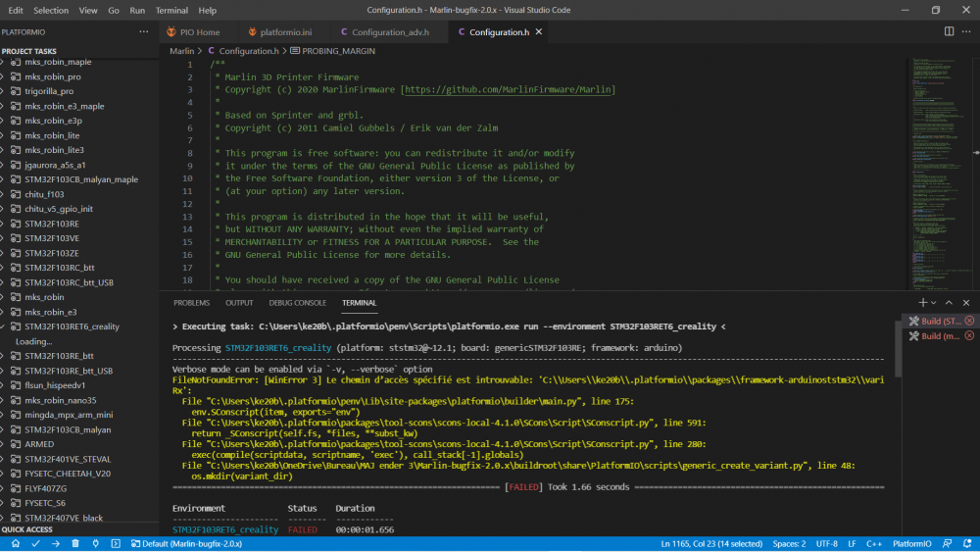Open the Run menu
980x552 pixels.
click(x=137, y=10)
